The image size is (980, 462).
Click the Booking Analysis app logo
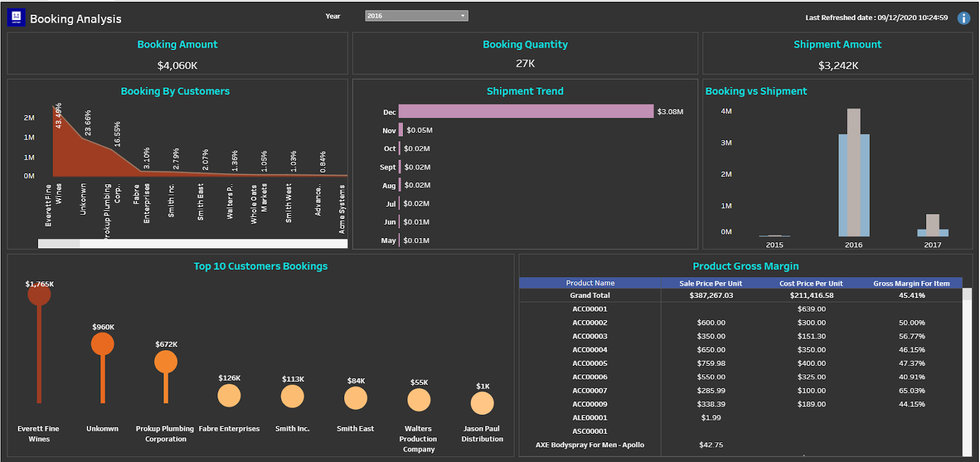coord(16,18)
